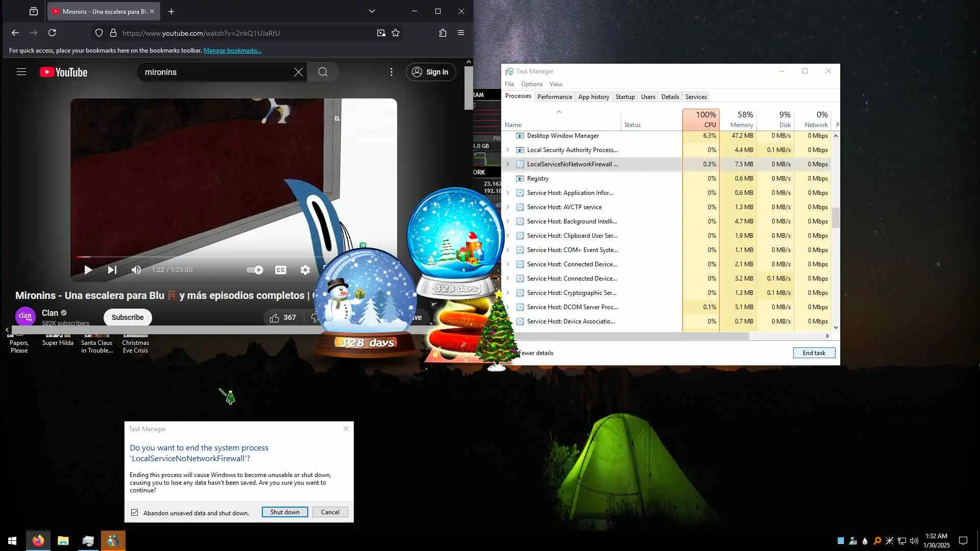980x551 pixels.
Task: Click the YouTube play button
Action: coord(88,270)
